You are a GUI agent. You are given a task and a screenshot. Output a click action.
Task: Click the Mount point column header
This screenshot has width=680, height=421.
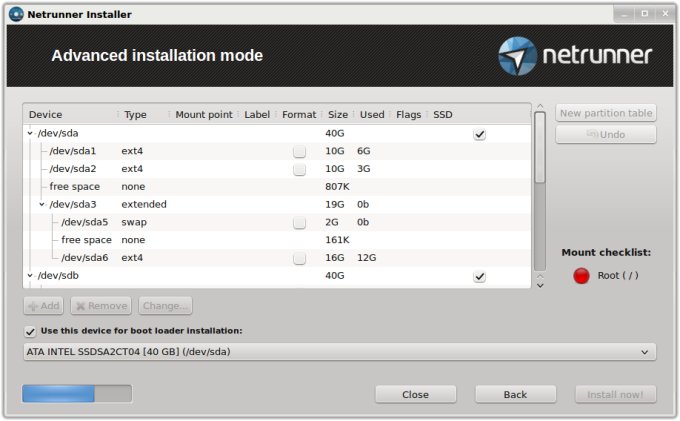point(204,114)
